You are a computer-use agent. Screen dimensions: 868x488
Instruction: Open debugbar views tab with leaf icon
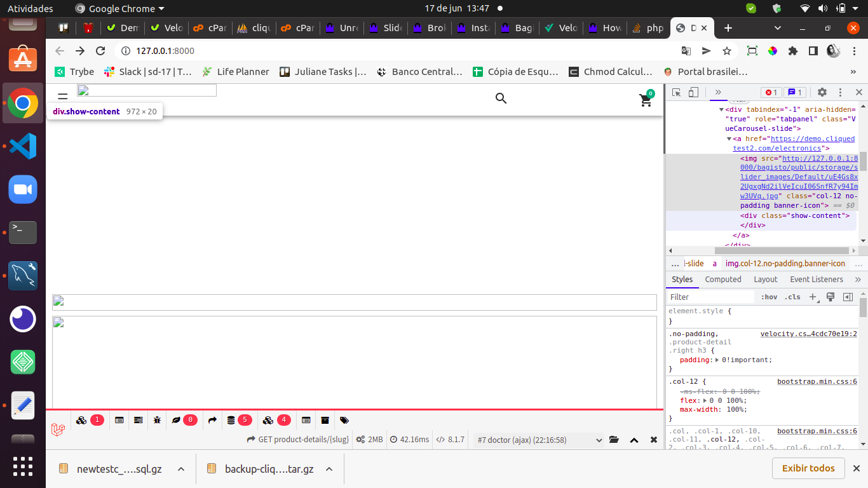coord(184,420)
